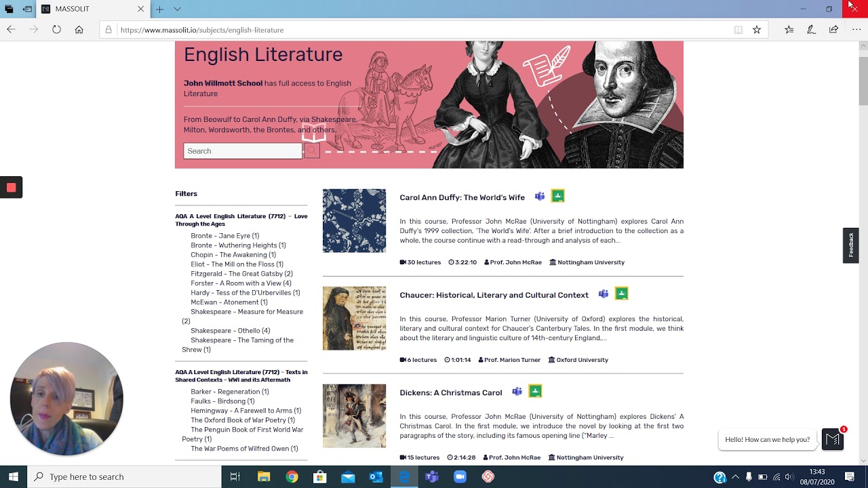Image resolution: width=868 pixels, height=488 pixels.
Task: Open a new tab with plus icon
Action: click(159, 9)
